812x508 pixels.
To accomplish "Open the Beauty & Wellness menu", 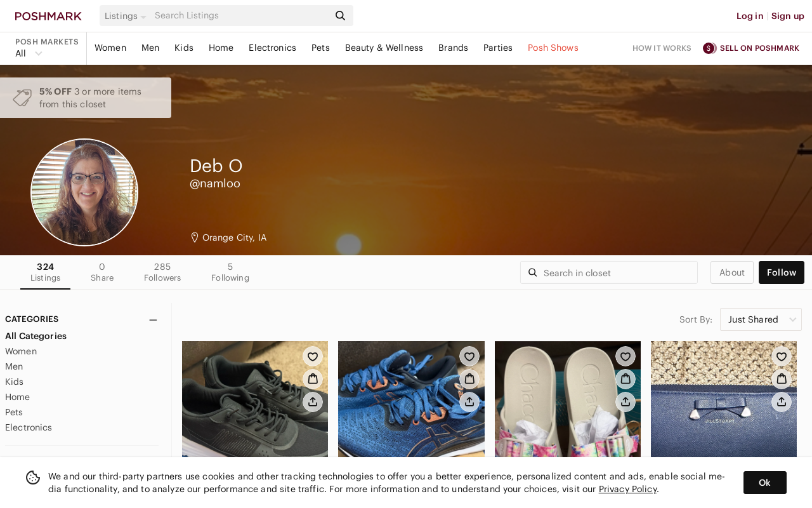I will click(x=384, y=48).
